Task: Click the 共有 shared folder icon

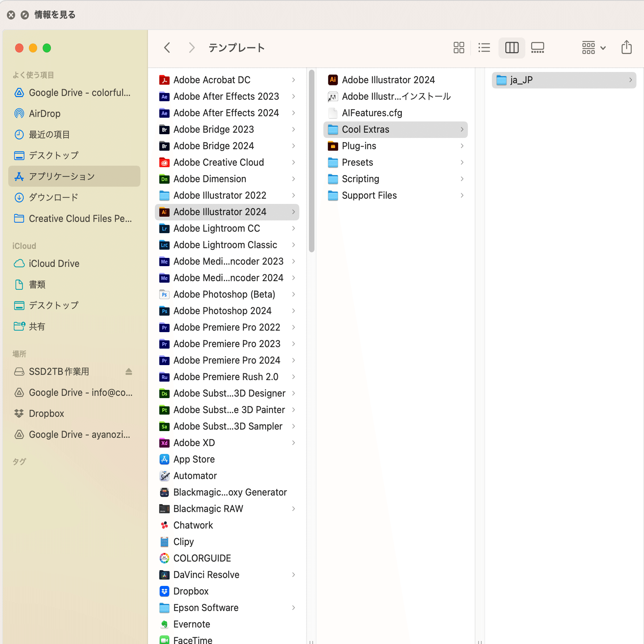Action: (x=19, y=326)
